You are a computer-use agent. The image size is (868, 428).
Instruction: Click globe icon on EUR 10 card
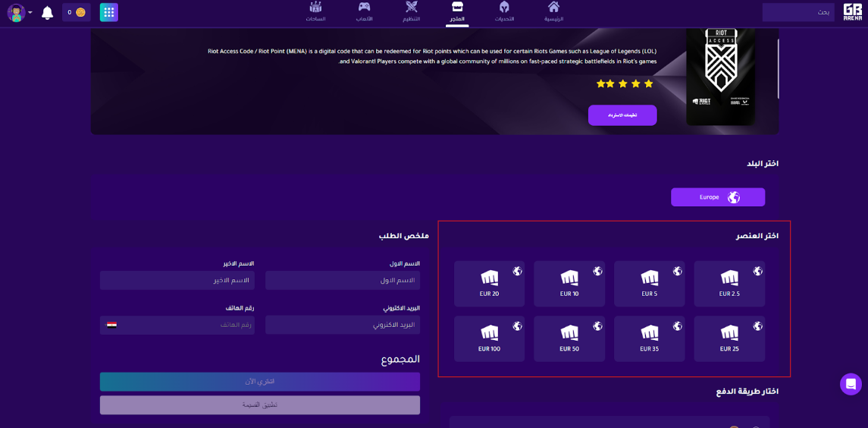[598, 271]
